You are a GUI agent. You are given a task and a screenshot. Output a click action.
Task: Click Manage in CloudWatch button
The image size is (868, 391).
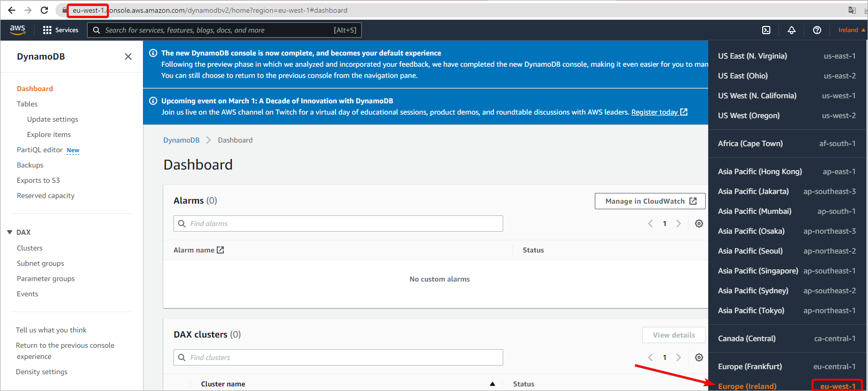coord(650,201)
